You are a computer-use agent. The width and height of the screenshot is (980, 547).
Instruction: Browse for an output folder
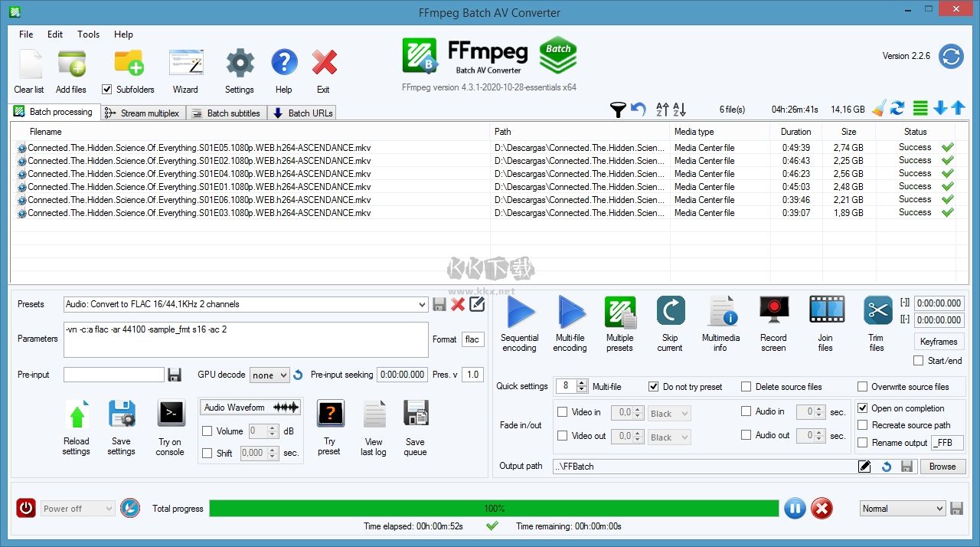[x=942, y=467]
